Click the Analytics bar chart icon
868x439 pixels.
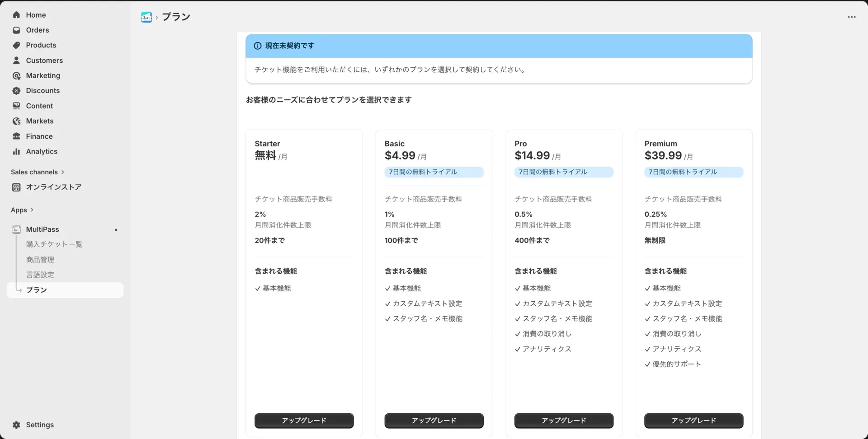16,151
